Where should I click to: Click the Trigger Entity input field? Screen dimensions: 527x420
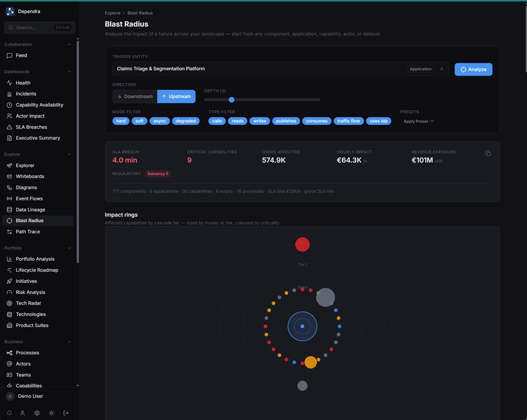pyautogui.click(x=280, y=69)
